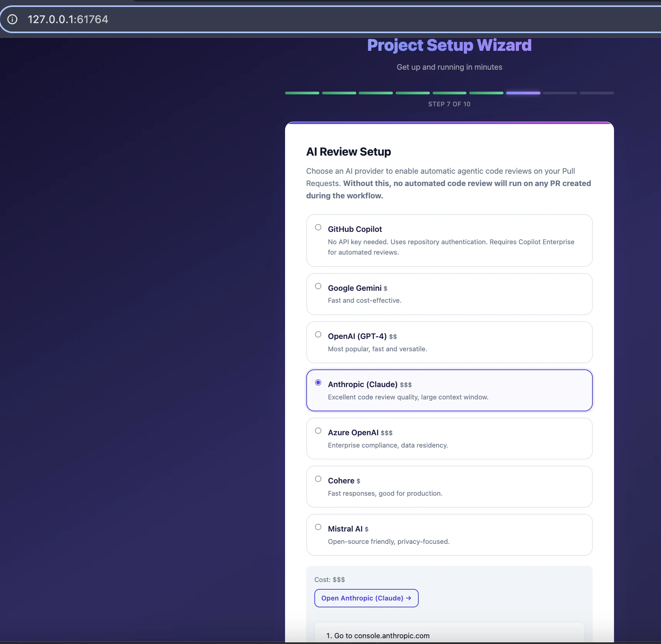661x644 pixels.
Task: Click the Anthropic (Claude) provider card
Action: point(449,390)
